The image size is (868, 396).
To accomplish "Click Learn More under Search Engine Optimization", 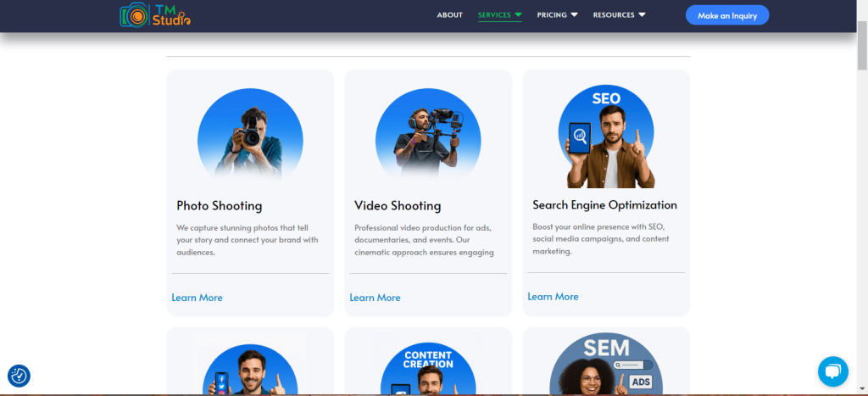I will click(553, 297).
